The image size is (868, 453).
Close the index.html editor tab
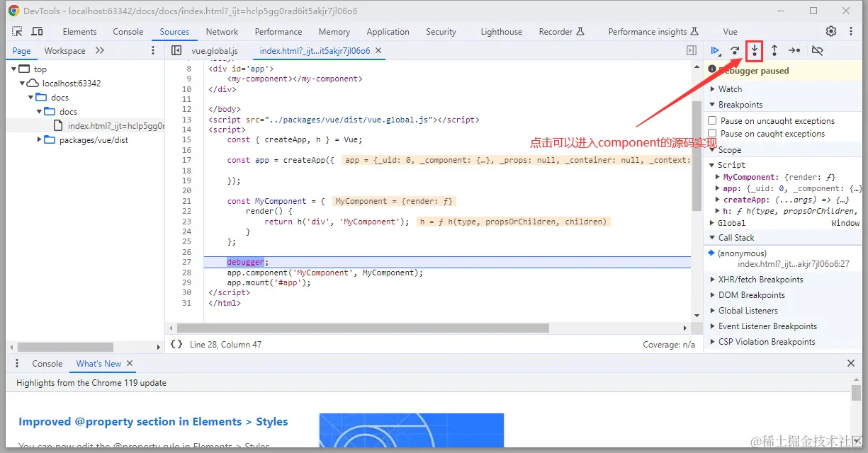(378, 51)
